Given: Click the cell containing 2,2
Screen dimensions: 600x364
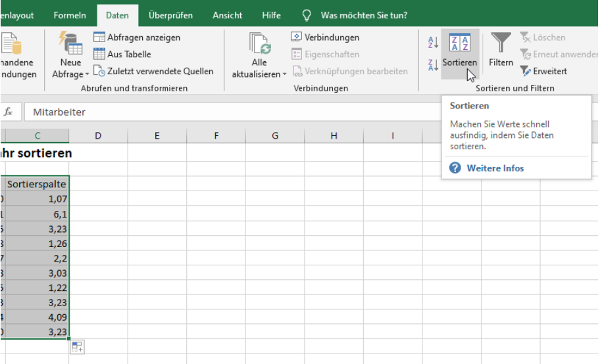Looking at the screenshot, I should 37,258.
